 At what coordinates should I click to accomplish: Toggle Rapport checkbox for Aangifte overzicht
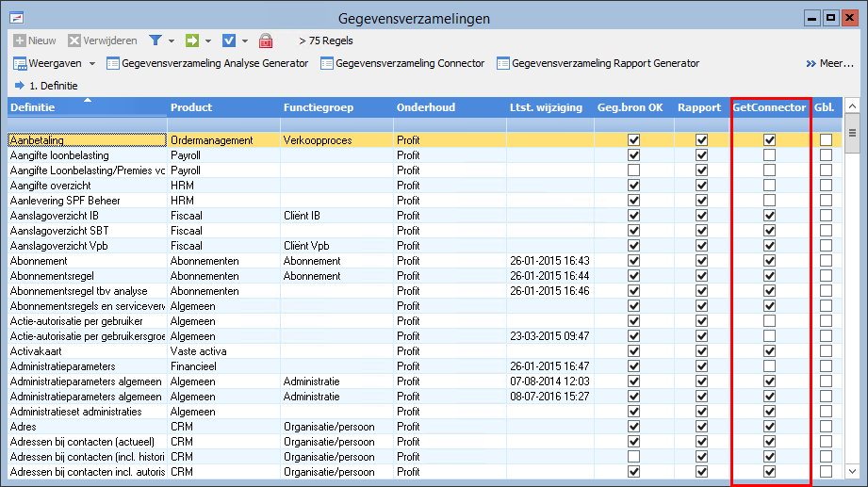point(701,185)
